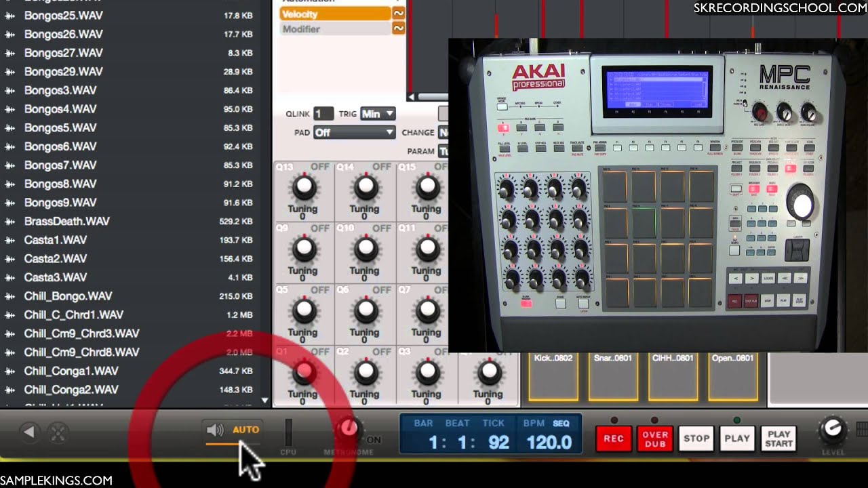Viewport: 868px width, 488px height.
Task: Click the speaker audition icon
Action: pos(215,430)
